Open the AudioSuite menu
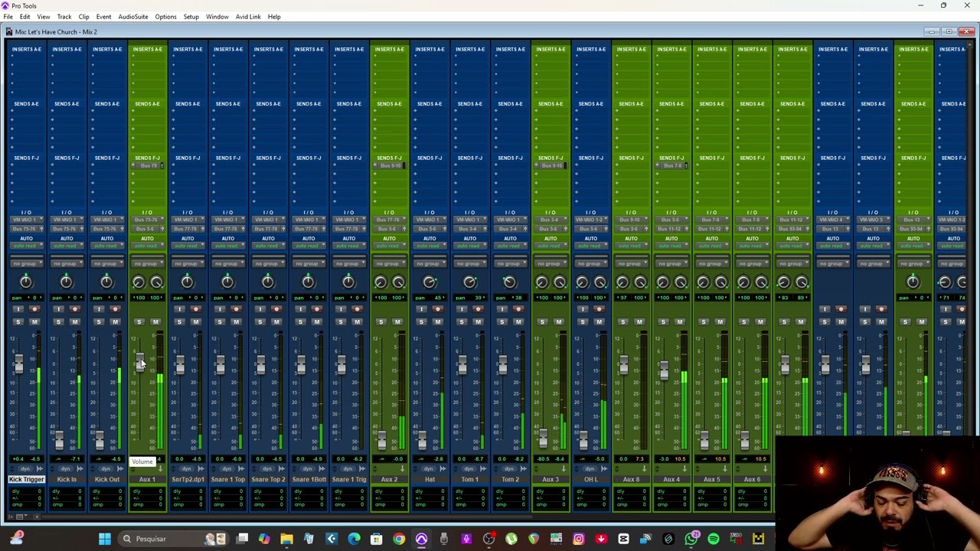Image resolution: width=980 pixels, height=551 pixels. point(132,17)
